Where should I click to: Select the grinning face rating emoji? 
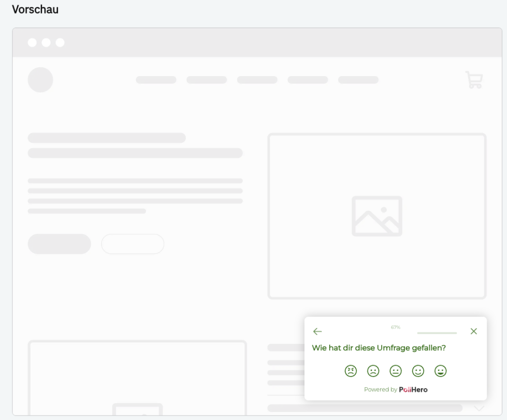[441, 371]
